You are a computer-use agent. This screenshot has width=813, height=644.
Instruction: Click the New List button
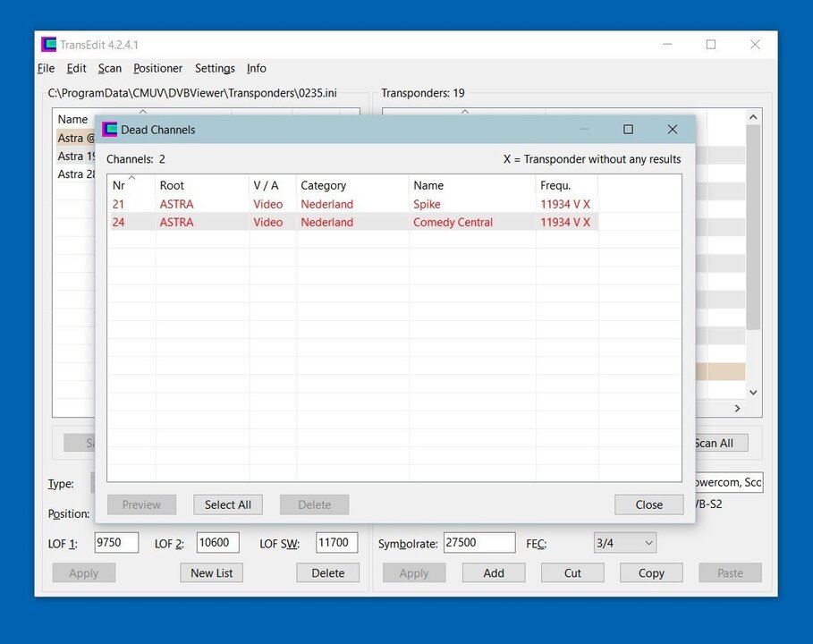click(212, 573)
